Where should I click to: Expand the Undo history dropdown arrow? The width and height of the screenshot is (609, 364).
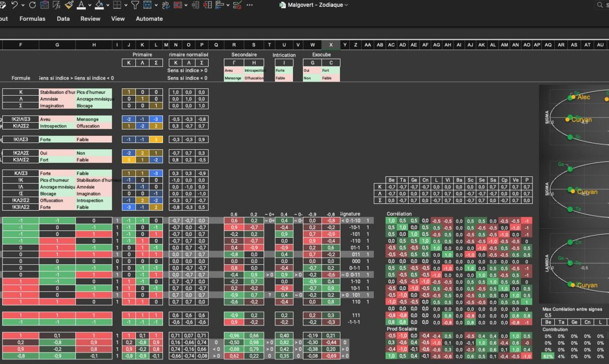click(23, 5)
